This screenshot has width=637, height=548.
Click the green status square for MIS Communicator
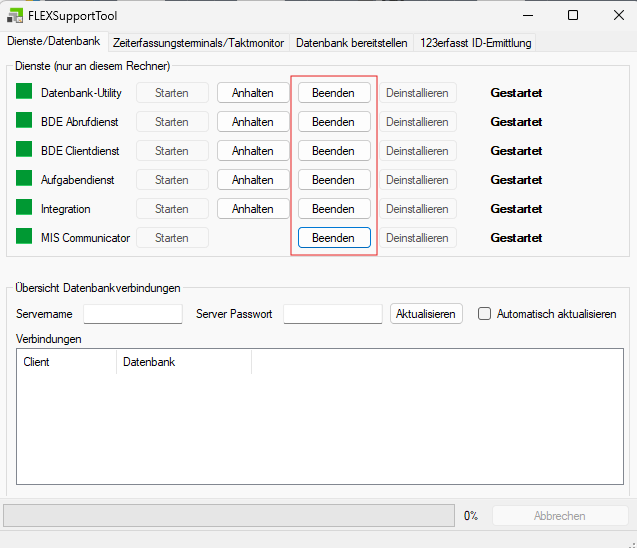point(24,237)
